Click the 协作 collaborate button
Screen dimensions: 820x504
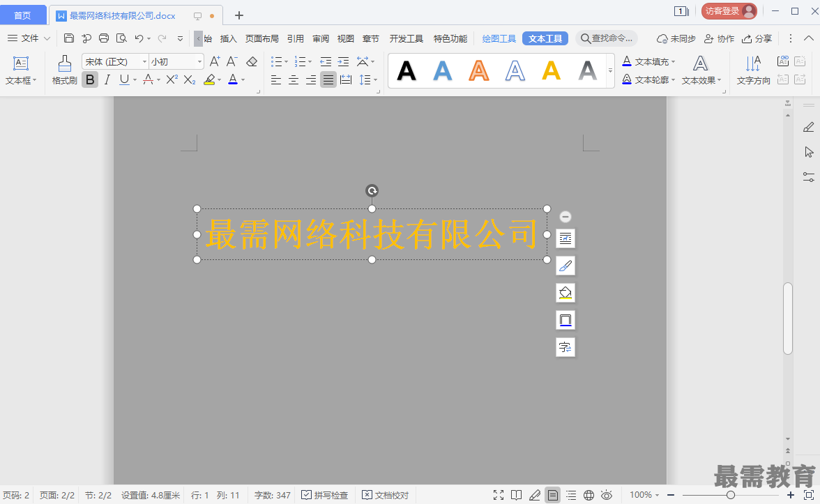pos(719,39)
